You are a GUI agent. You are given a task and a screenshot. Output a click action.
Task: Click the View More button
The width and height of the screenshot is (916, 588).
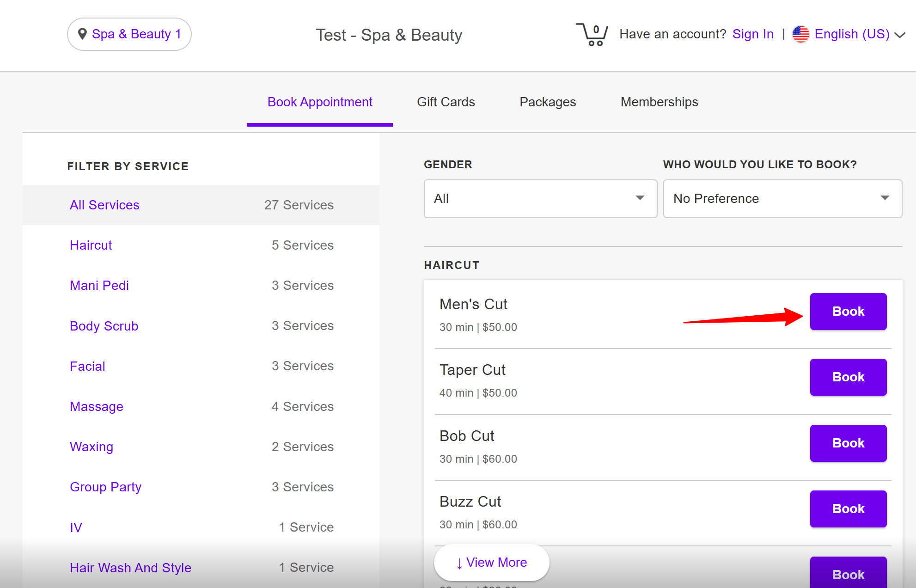pyautogui.click(x=491, y=563)
